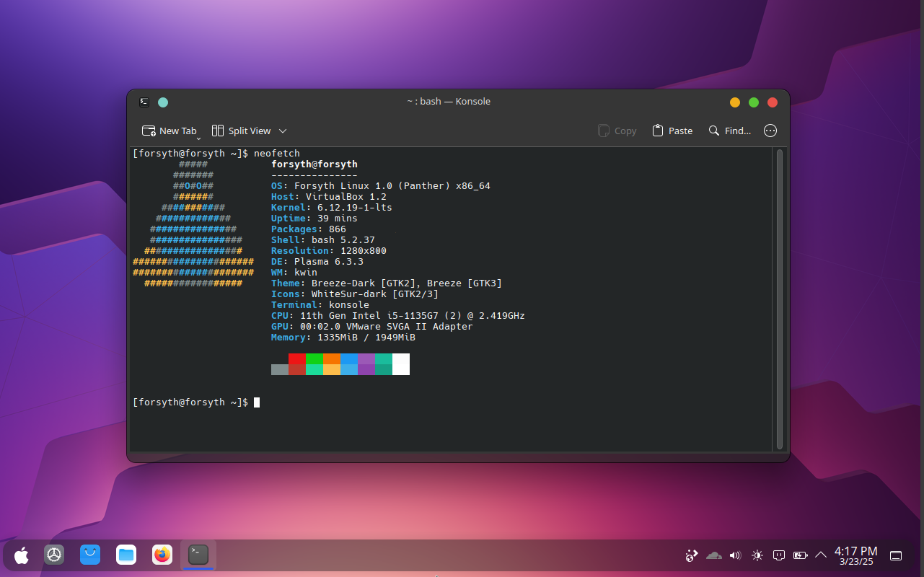The image size is (924, 577).
Task: Open System Settings from the dock
Action: click(x=54, y=555)
